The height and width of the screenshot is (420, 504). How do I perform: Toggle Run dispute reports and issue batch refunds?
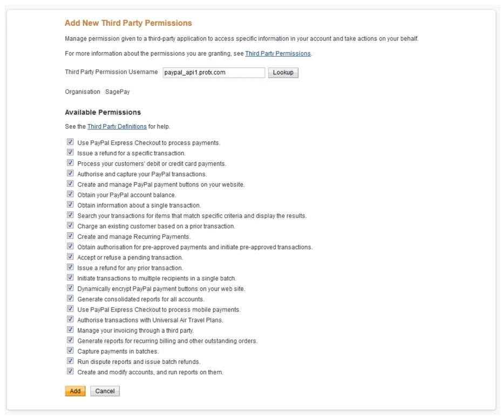[x=70, y=361]
